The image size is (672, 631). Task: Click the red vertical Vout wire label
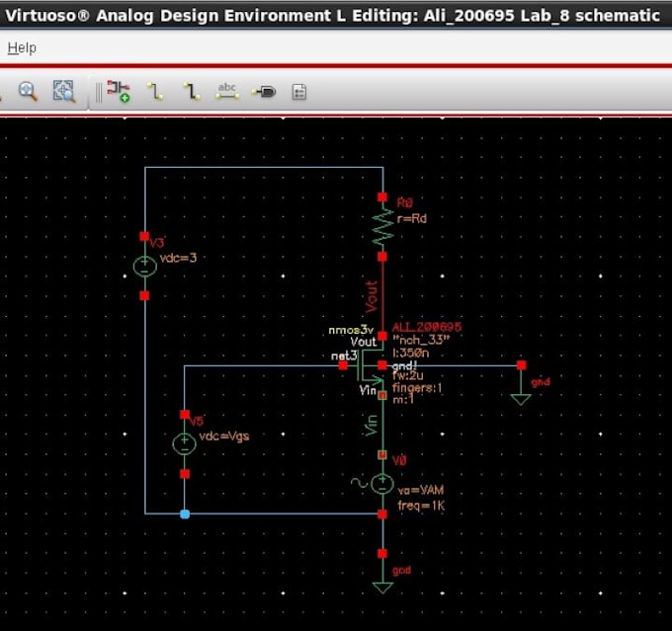(372, 296)
